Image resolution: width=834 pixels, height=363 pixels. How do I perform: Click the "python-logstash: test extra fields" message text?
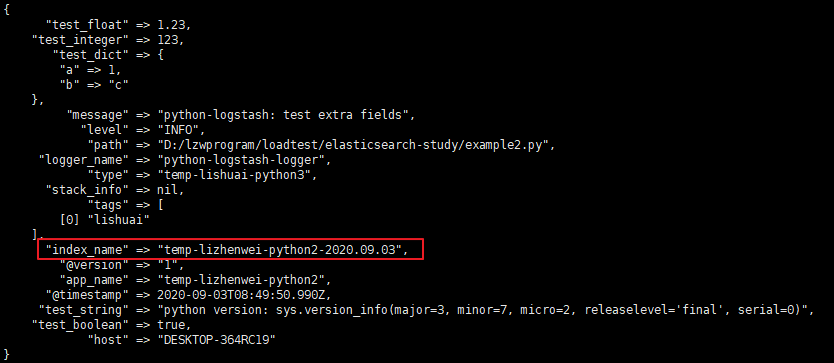pos(282,114)
